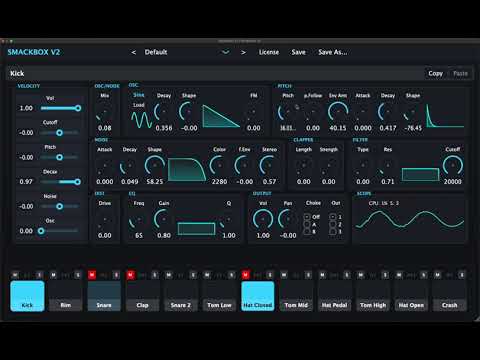Click the Pitch Shape knob showing -76.45

(x=413, y=112)
